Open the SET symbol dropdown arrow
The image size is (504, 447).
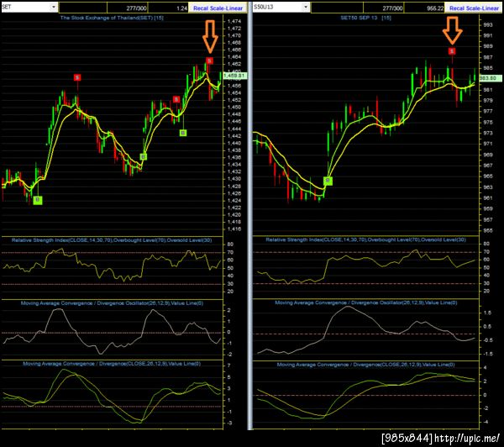pyautogui.click(x=54, y=7)
